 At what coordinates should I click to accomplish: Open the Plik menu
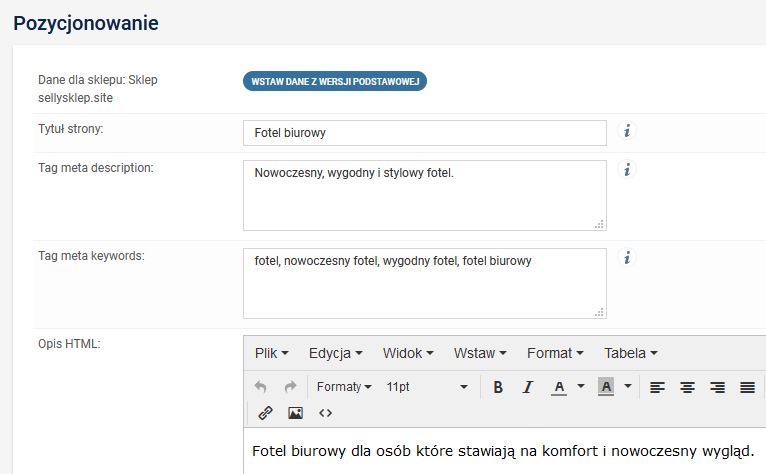[271, 353]
